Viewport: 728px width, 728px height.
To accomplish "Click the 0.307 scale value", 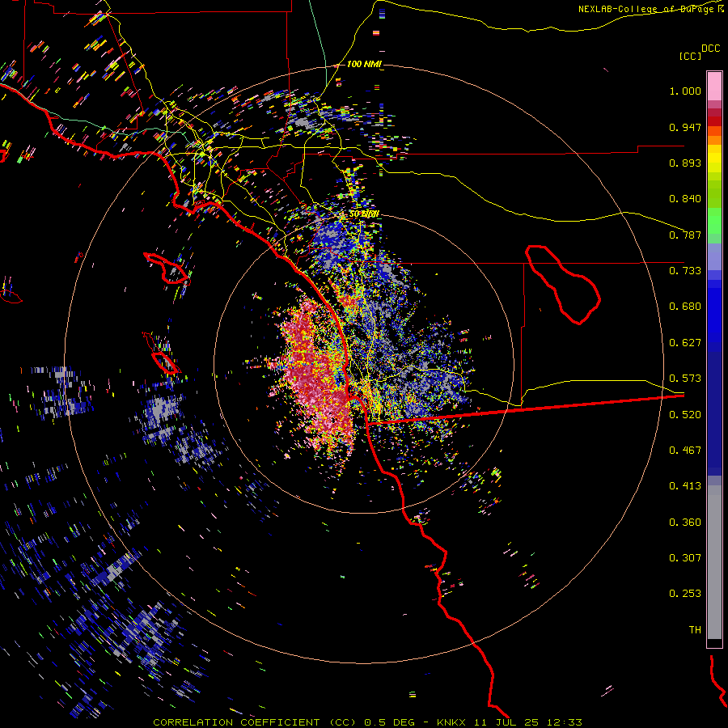I will tap(685, 558).
